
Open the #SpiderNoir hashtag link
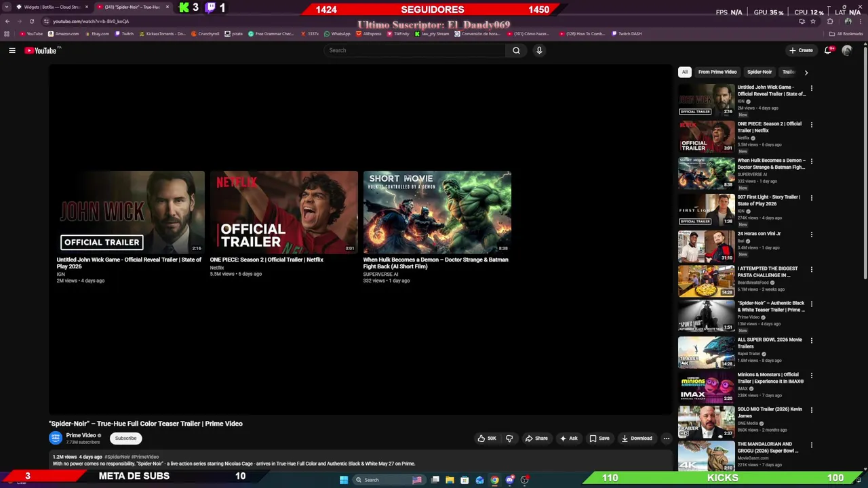[x=117, y=457]
